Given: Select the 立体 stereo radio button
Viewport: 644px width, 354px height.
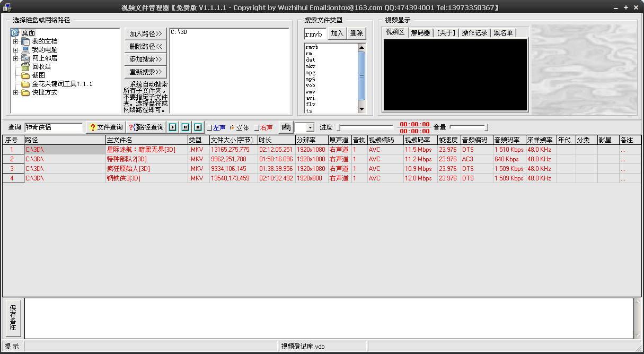Looking at the screenshot, I should 240,128.
